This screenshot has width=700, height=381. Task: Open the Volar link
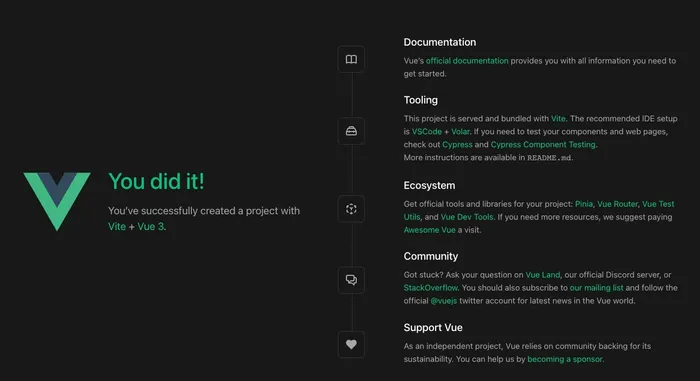460,132
